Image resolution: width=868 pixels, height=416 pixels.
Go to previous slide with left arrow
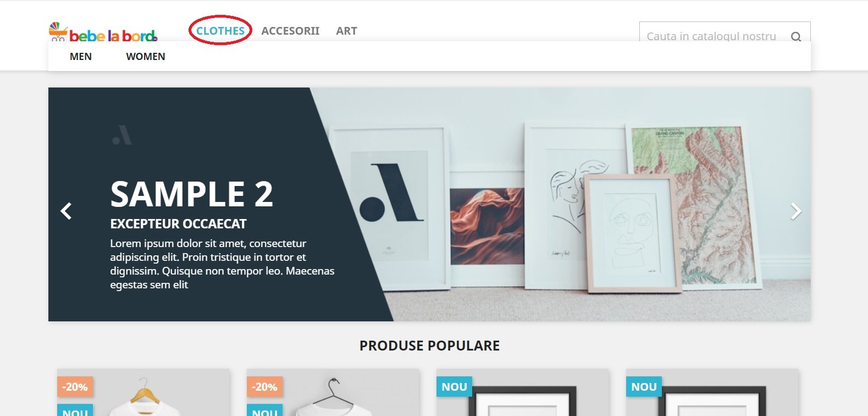point(66,211)
